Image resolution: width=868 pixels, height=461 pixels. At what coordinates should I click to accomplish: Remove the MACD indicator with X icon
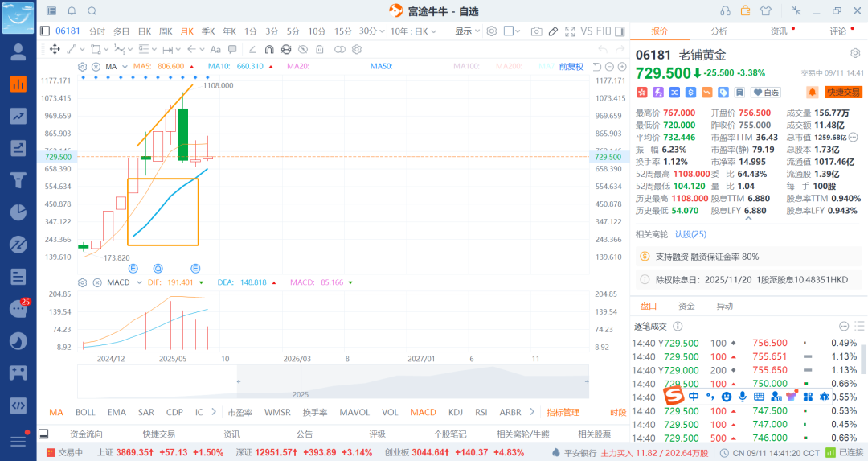[97, 282]
